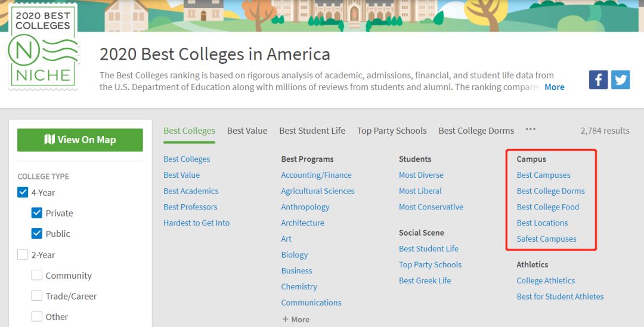The height and width of the screenshot is (327, 644).
Task: Open the Safest Campuses ranking
Action: coord(546,239)
